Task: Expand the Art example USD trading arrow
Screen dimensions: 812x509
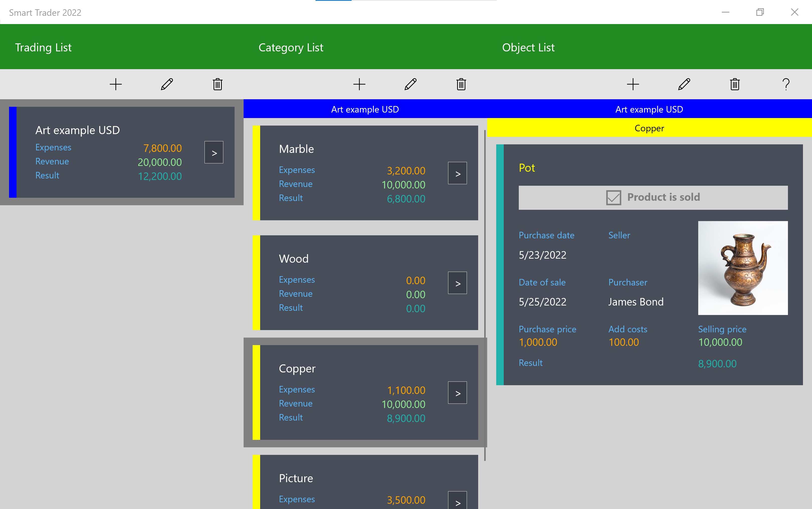Action: tap(214, 152)
